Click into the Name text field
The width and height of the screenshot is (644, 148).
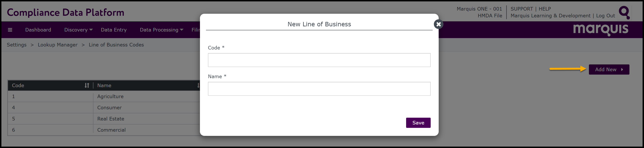319,89
